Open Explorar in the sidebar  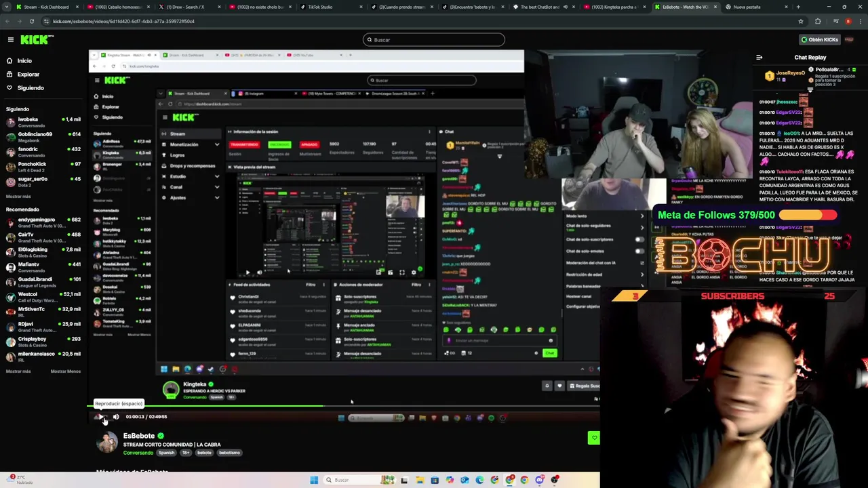point(28,75)
